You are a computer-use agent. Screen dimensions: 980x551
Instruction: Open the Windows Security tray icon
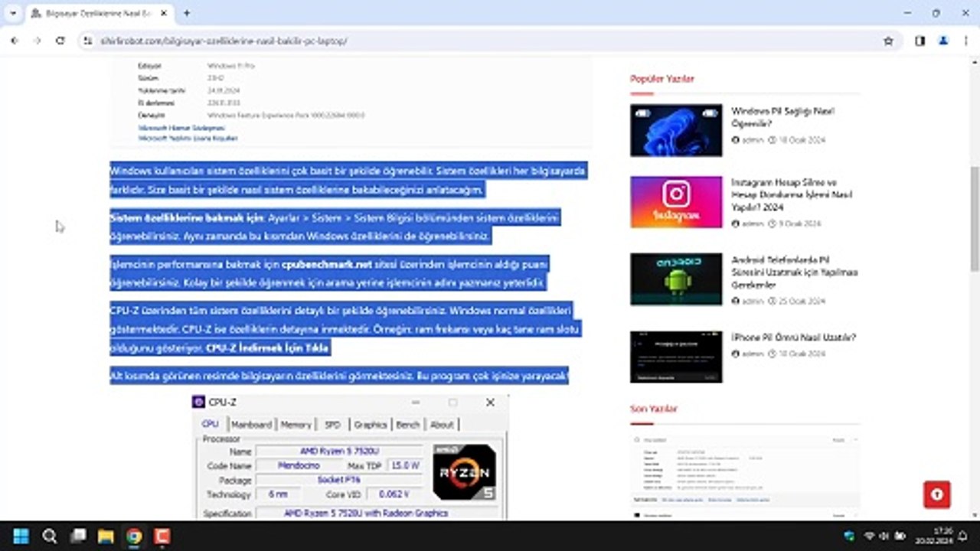(849, 536)
